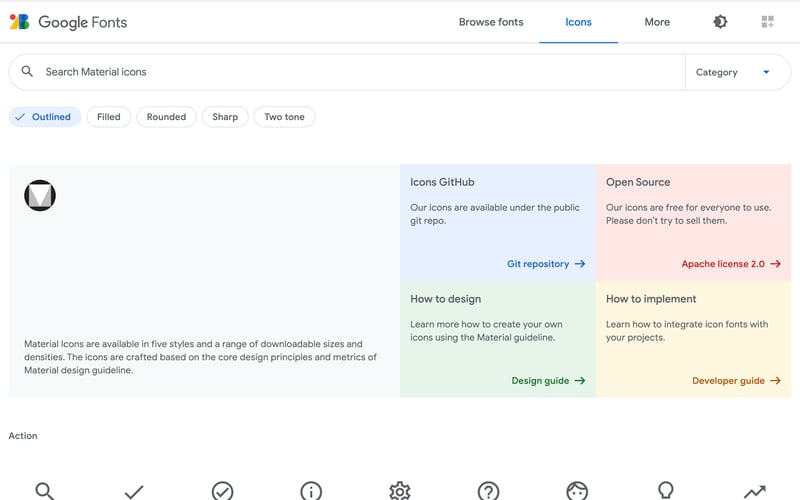
Task: Open the Browse fonts tab
Action: (x=491, y=22)
